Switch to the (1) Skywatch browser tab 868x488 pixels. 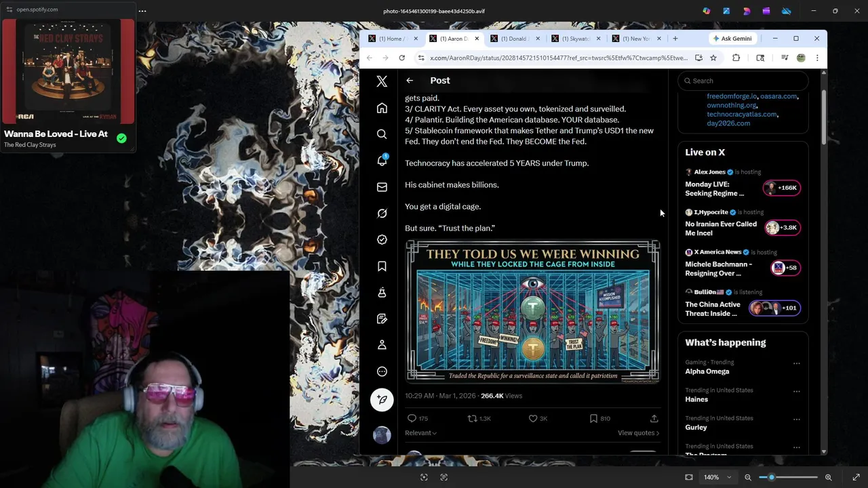575,39
